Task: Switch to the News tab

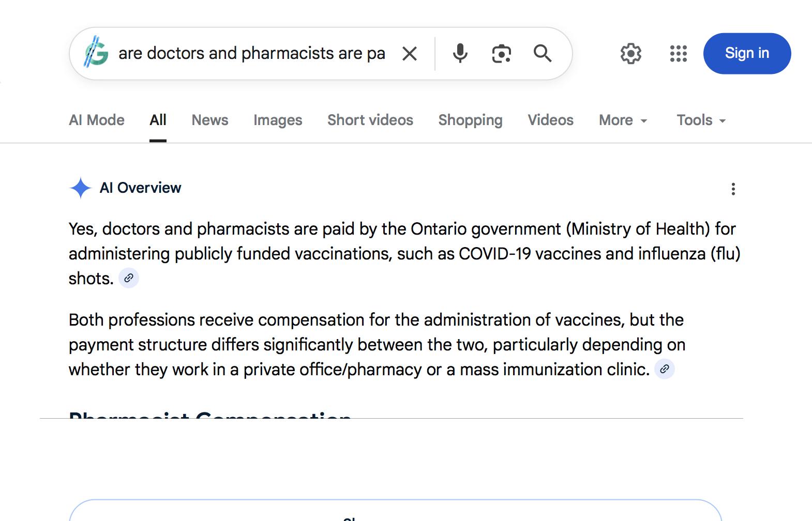Action: click(x=210, y=120)
